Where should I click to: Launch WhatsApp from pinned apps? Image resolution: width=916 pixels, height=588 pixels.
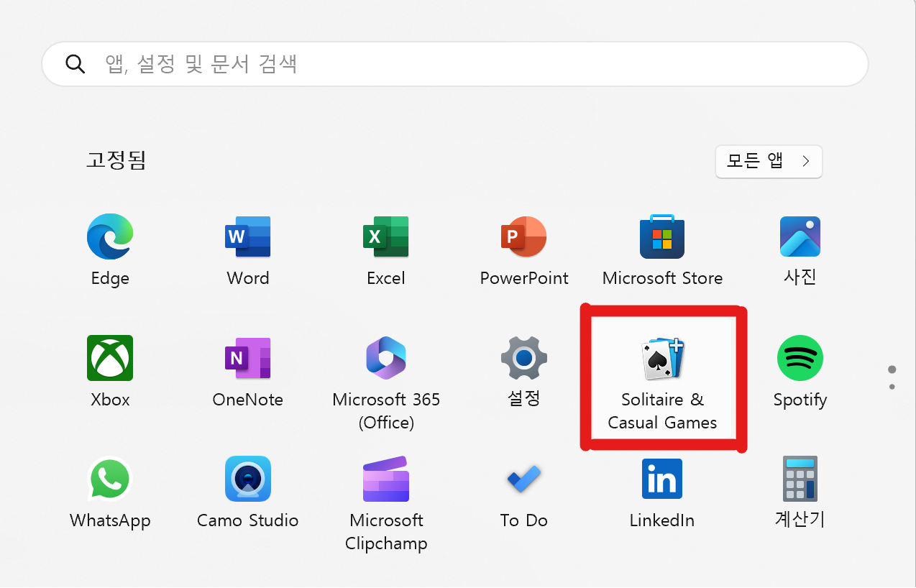pos(110,493)
